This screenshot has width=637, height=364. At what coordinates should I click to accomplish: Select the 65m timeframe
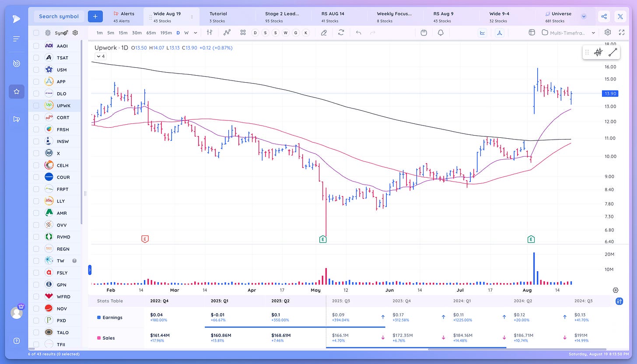(150, 33)
